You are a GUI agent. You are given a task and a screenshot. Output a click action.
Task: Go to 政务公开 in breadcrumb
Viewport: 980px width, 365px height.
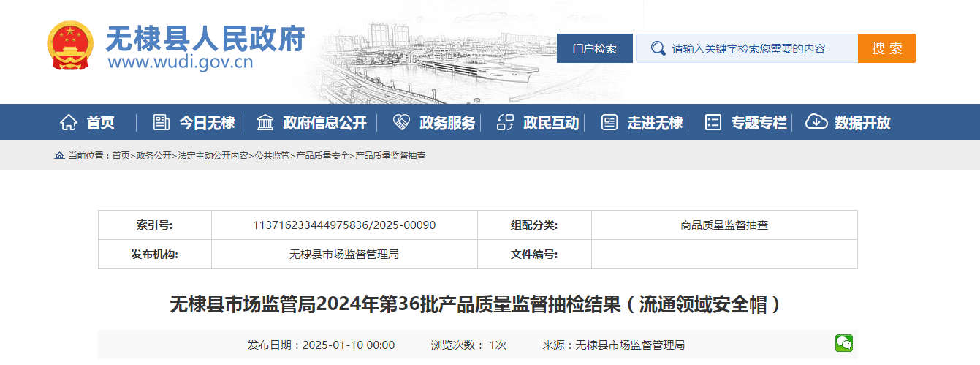[x=153, y=156]
